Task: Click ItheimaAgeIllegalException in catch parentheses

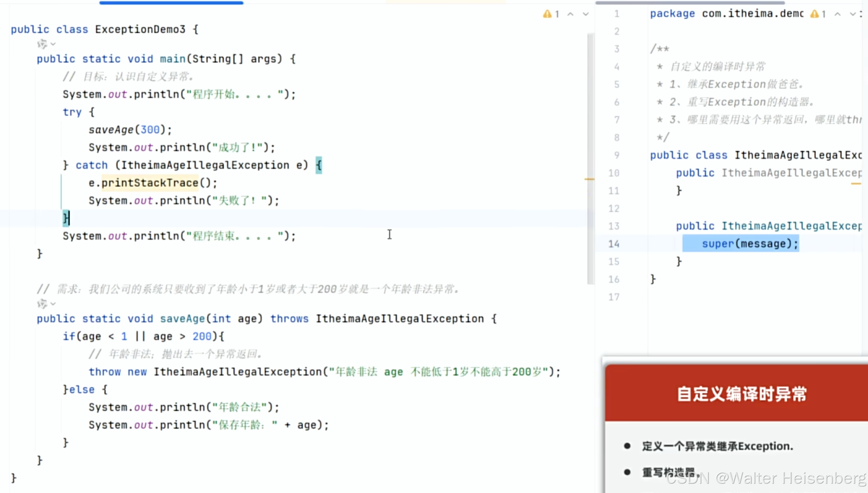Action: tap(205, 165)
